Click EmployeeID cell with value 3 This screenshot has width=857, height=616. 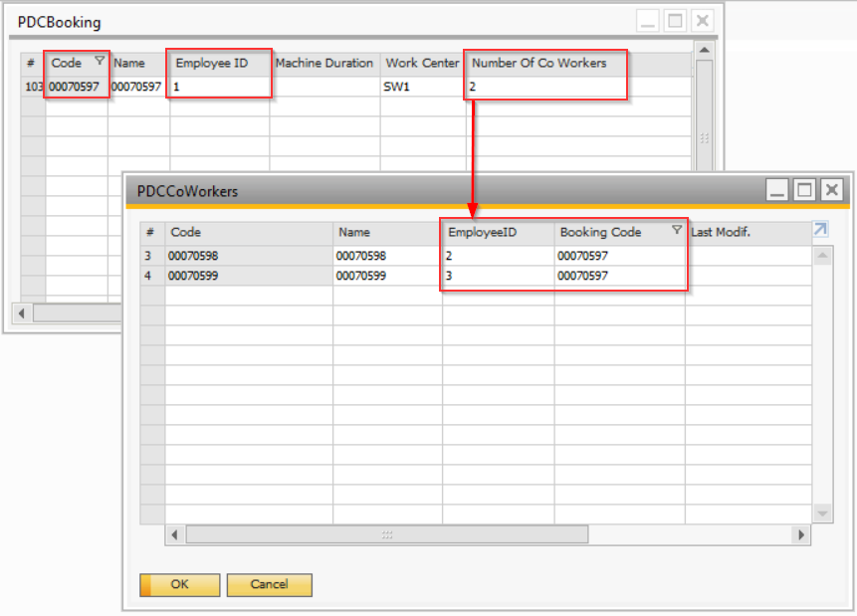(x=498, y=276)
